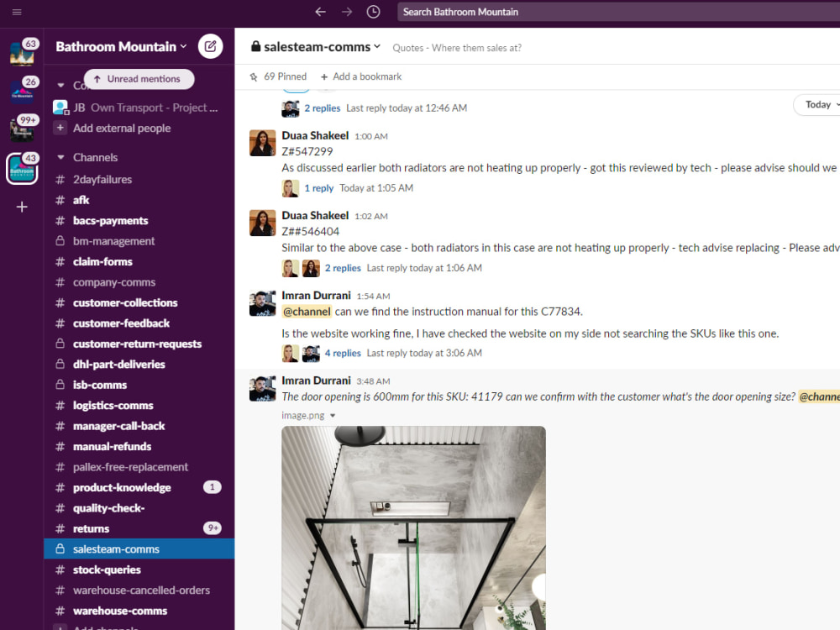Viewport: 840px width, 630px height.
Task: Select the workspace avatar showing 63 unread
Action: pos(21,52)
